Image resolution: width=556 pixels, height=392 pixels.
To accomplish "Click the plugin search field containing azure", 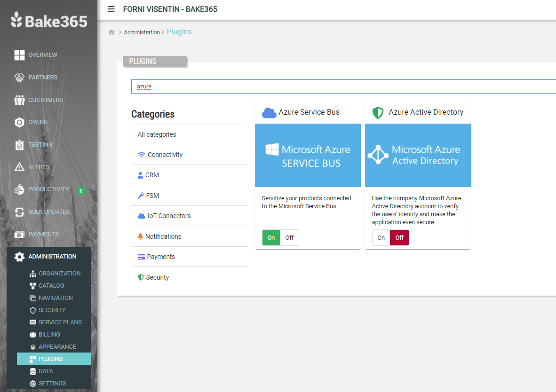I will [x=343, y=86].
